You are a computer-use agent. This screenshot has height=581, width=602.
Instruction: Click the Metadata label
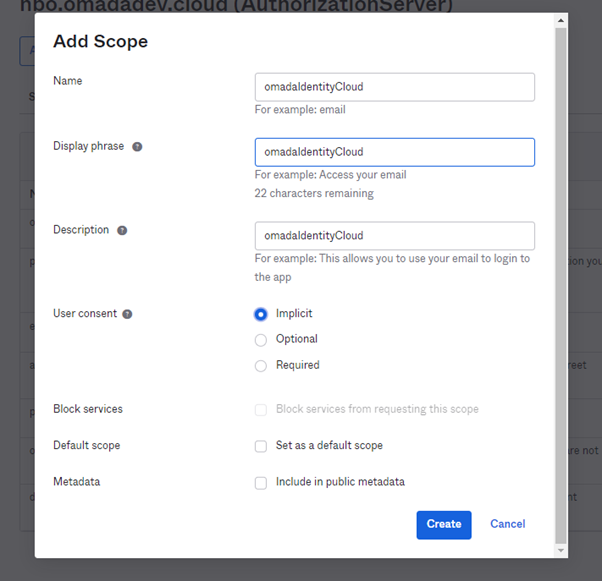point(77,482)
